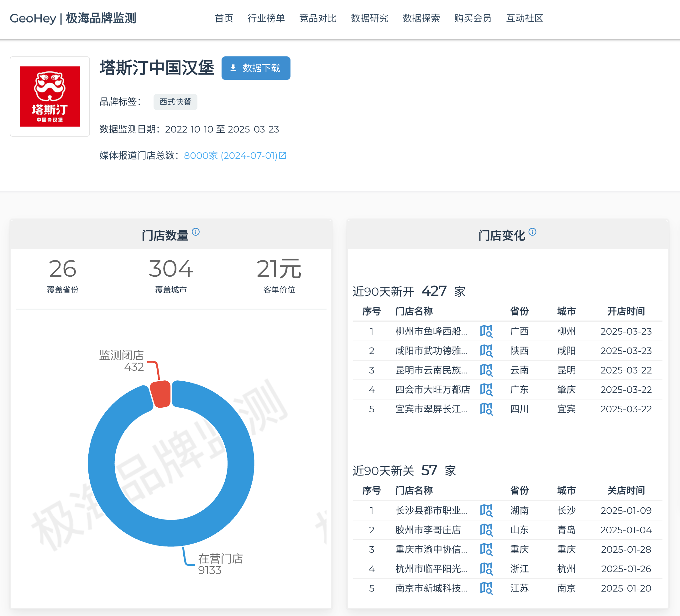Select 购买会员 in the navigation bar
The image size is (680, 616).
[473, 18]
